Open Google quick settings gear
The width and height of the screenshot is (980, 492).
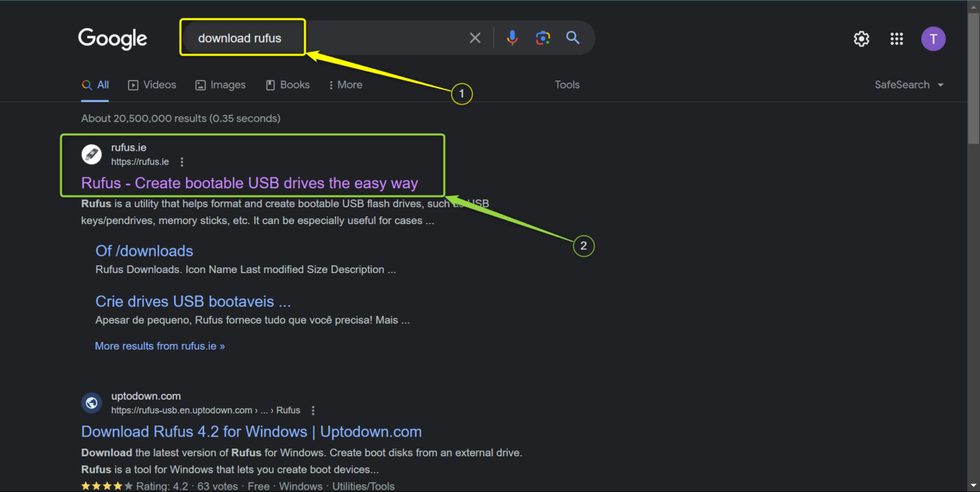861,39
